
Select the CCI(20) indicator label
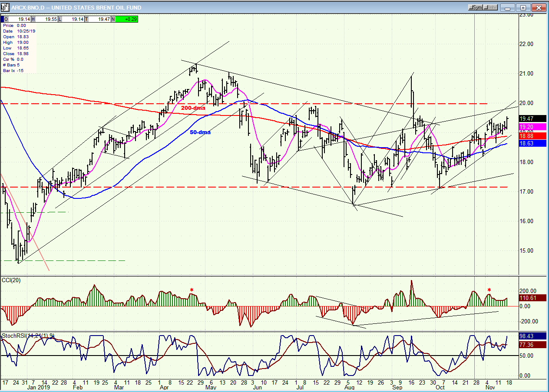pyautogui.click(x=11, y=280)
